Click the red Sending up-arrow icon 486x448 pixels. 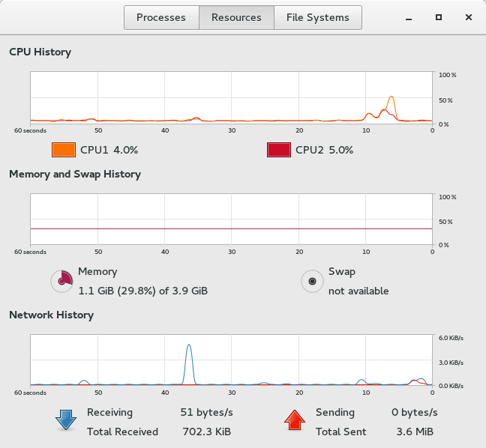point(295,421)
